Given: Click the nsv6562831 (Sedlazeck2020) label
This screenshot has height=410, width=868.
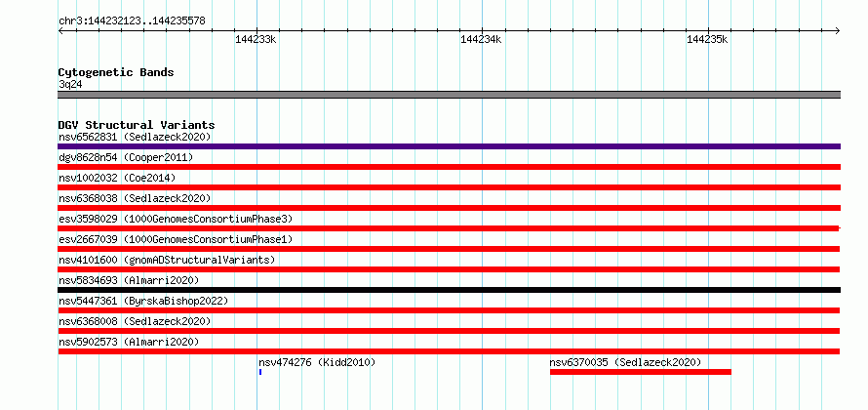Looking at the screenshot, I should 135,137.
